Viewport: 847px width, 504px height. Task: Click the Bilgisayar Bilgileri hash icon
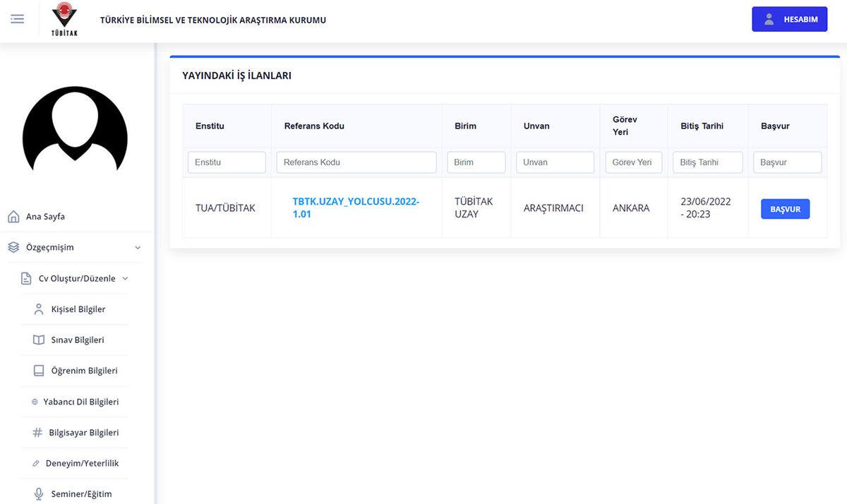click(37, 433)
